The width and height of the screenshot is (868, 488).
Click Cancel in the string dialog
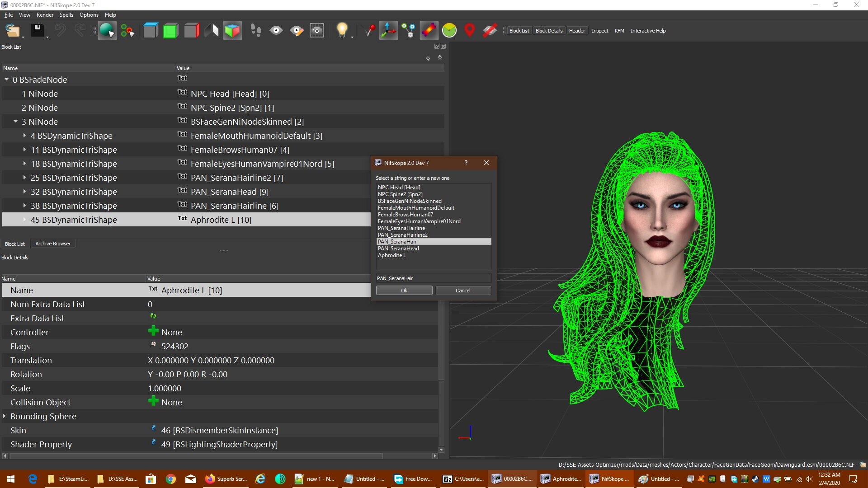(463, 291)
